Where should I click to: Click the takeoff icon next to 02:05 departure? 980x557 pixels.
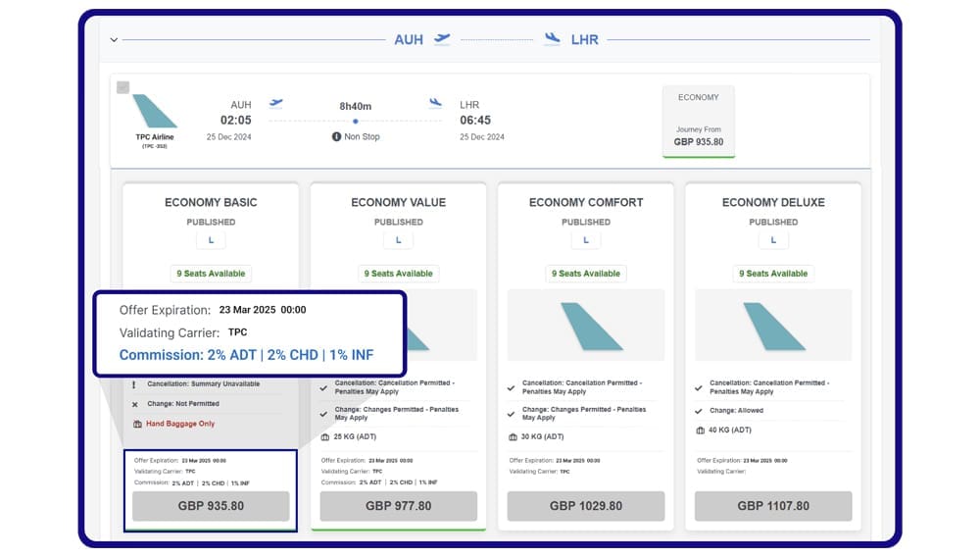(275, 103)
